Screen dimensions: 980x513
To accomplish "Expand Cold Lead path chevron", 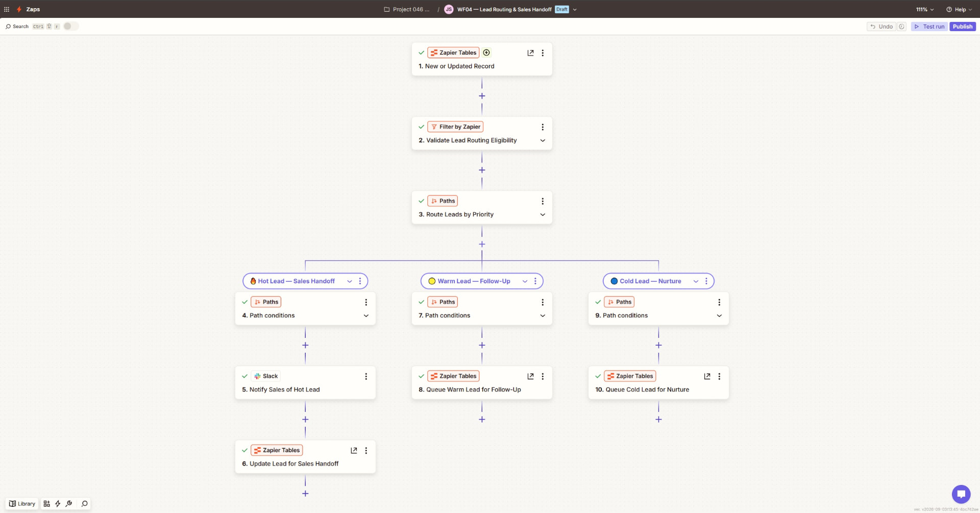I will 696,281.
